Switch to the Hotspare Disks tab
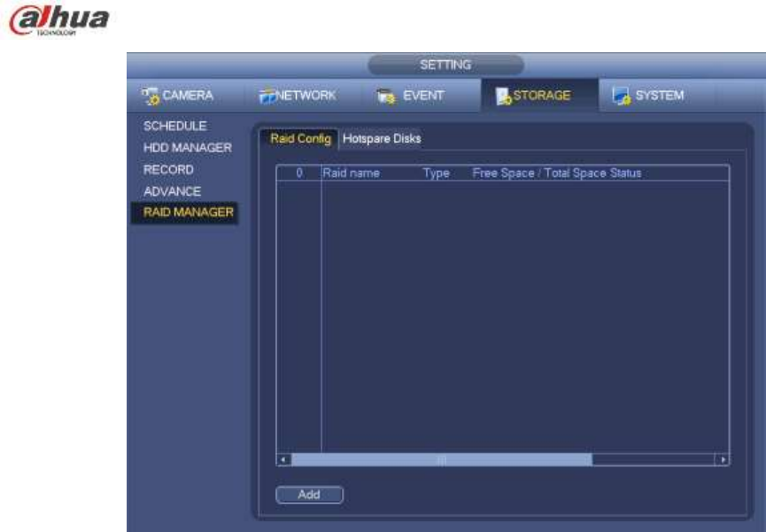Screen dimensions: 766x532 point(382,139)
